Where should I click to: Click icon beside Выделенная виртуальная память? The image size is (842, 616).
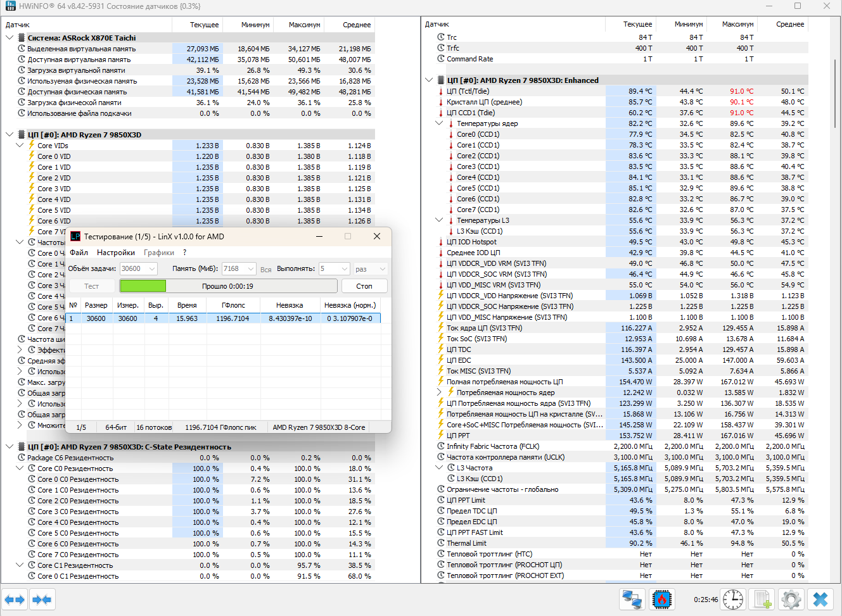(x=22, y=49)
